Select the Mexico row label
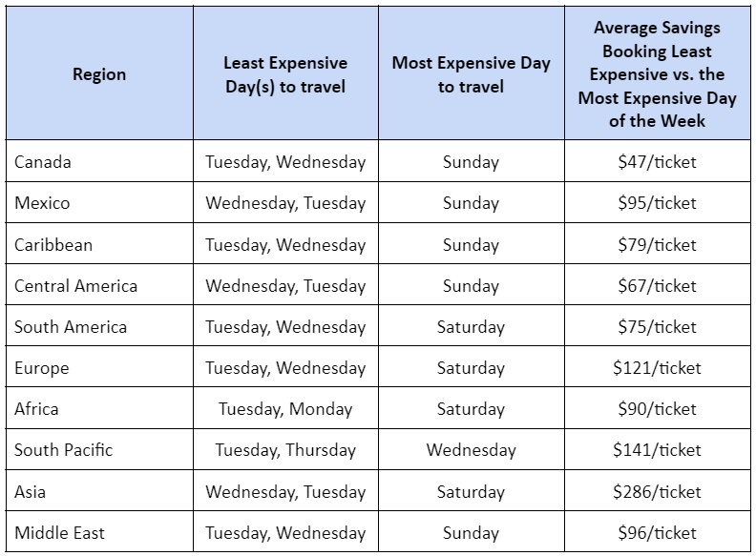This screenshot has height=556, width=756. (42, 203)
